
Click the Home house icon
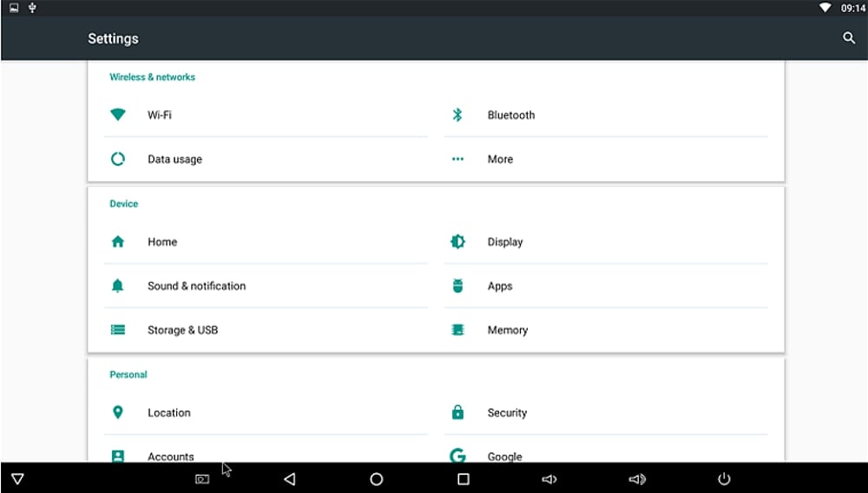pyautogui.click(x=118, y=242)
